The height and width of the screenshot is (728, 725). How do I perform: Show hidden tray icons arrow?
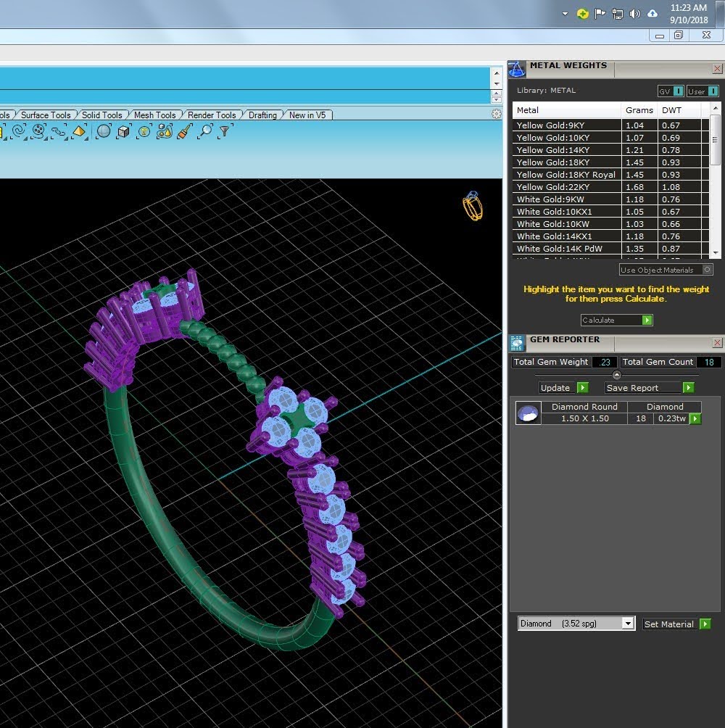click(565, 14)
